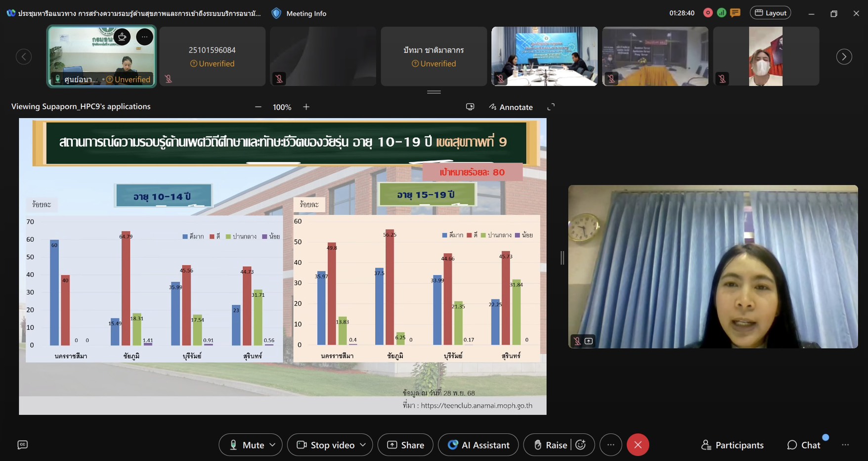Open the Participants panel
This screenshot has height=461, width=868.
pyautogui.click(x=732, y=445)
